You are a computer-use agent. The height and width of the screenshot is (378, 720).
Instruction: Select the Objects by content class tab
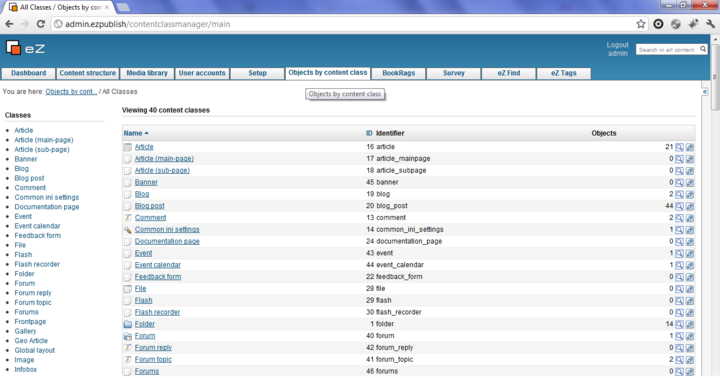pyautogui.click(x=328, y=73)
